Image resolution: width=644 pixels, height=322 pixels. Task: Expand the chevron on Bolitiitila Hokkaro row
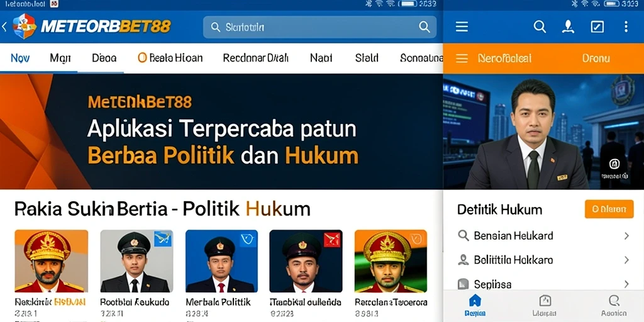(x=627, y=260)
